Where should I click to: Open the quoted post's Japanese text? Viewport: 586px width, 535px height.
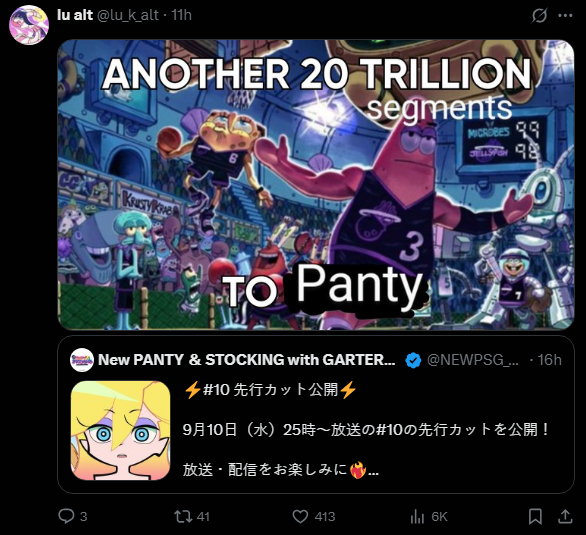click(x=367, y=429)
